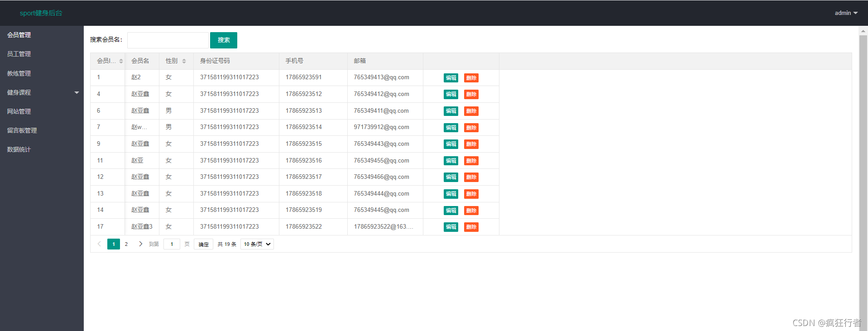The height and width of the screenshot is (331, 868).
Task: Click the sport健身后台 logo link
Action: click(x=41, y=13)
